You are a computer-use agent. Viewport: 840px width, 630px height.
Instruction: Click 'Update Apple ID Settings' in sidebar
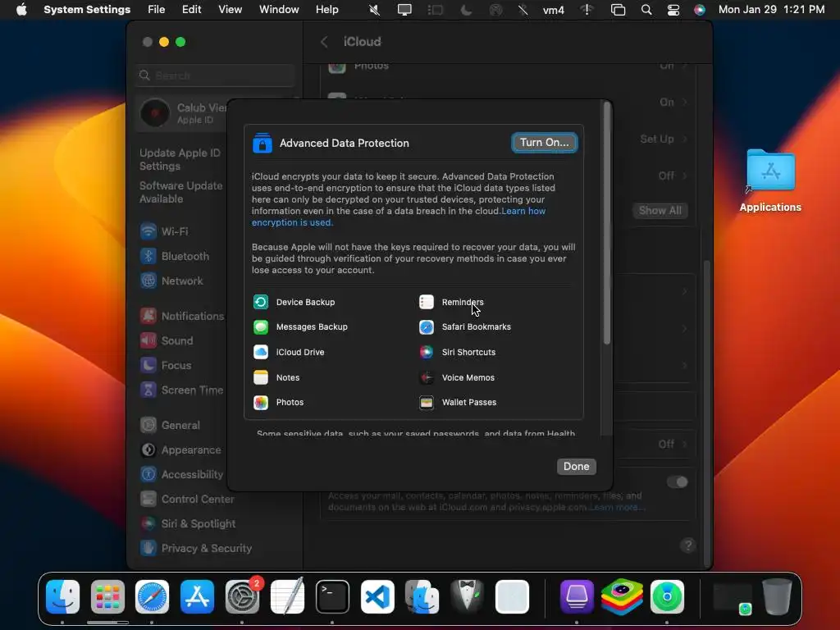click(x=180, y=160)
